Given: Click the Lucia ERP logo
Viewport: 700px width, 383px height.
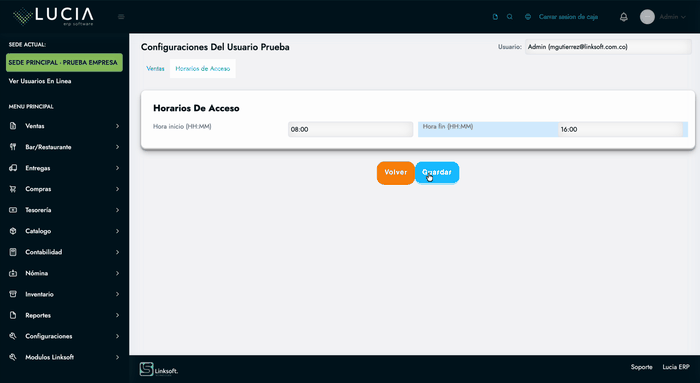Looking at the screenshot, I should 53,17.
